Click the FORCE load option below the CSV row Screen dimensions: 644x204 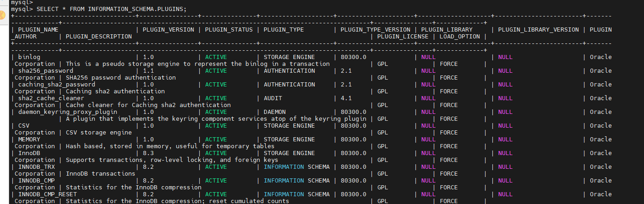click(449, 133)
